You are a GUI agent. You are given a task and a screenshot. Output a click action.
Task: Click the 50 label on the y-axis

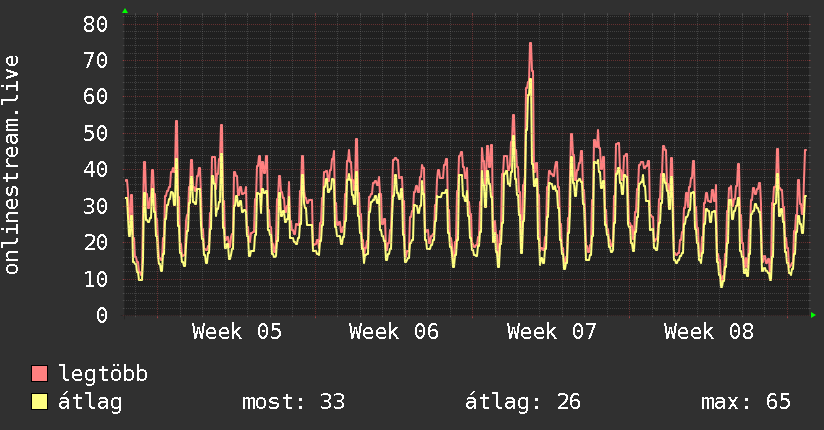click(x=95, y=133)
